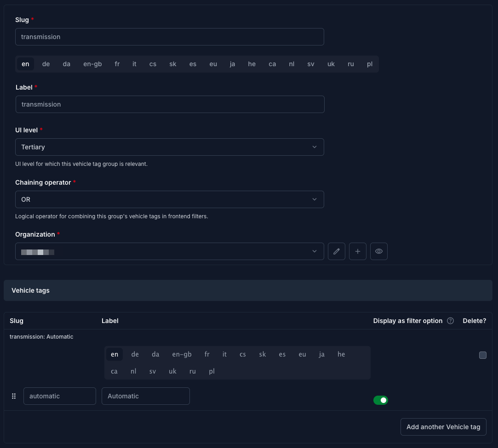Switch Vehicle tags row to 'fr' language
Screen dimensions: 498x448
pyautogui.click(x=207, y=354)
